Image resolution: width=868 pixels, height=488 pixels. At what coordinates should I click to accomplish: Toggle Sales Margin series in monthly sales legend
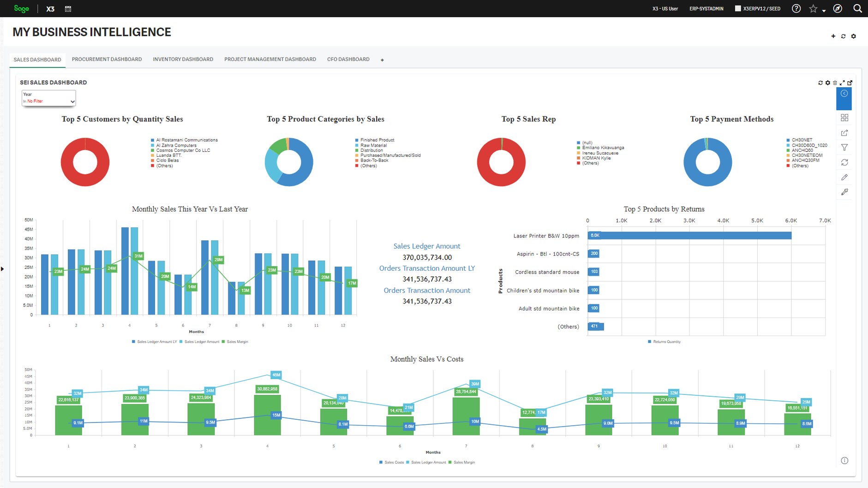237,342
